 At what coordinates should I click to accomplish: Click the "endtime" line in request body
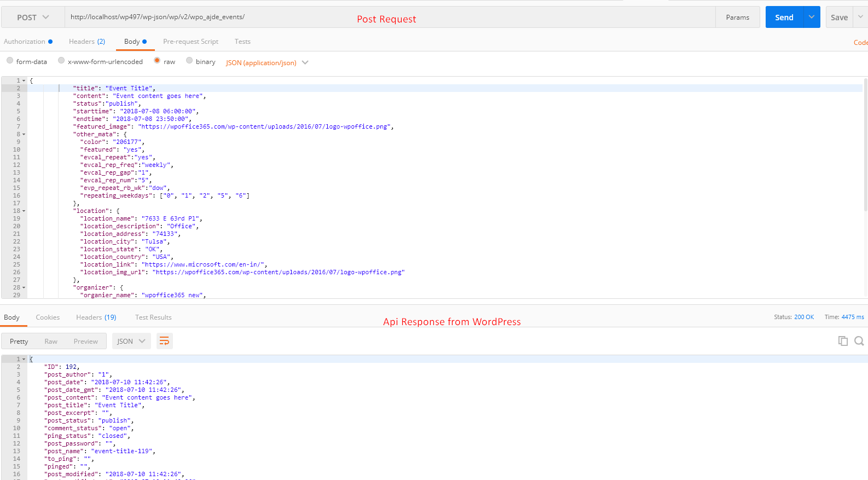click(x=132, y=119)
